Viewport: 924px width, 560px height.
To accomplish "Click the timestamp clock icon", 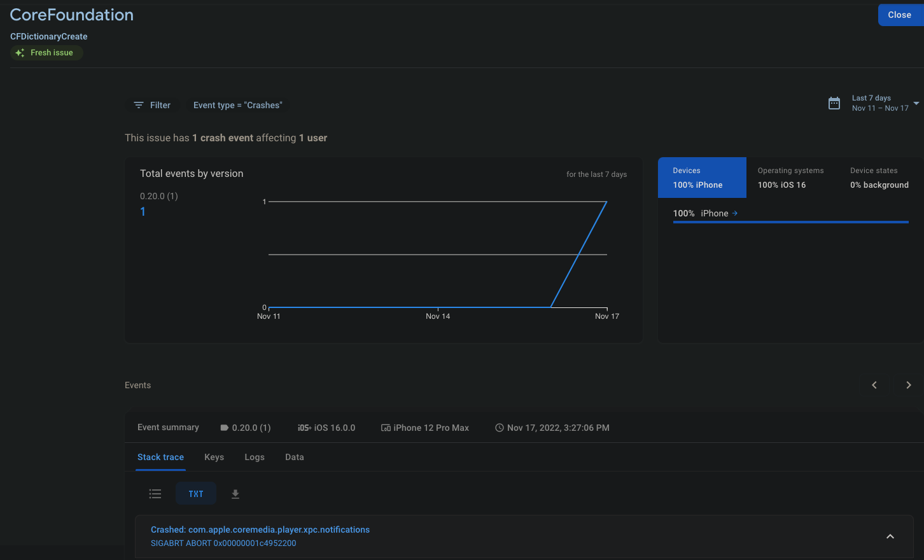I will click(x=499, y=428).
